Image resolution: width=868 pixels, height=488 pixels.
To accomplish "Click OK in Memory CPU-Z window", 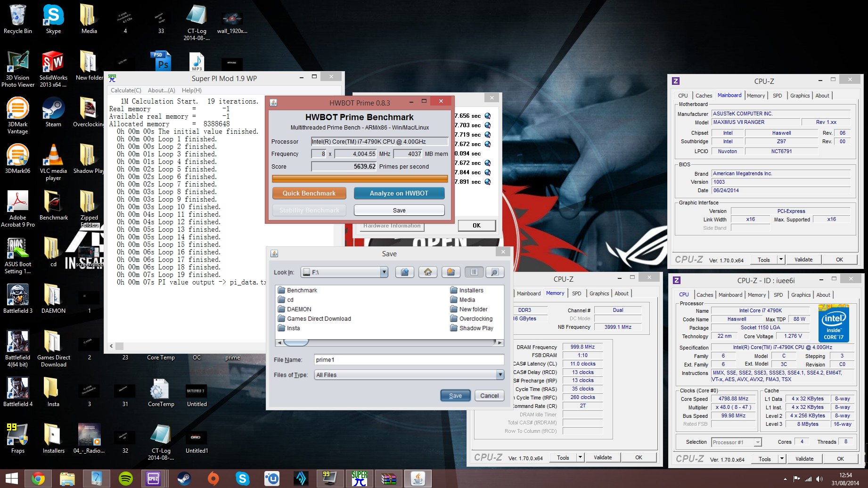I will pyautogui.click(x=639, y=457).
